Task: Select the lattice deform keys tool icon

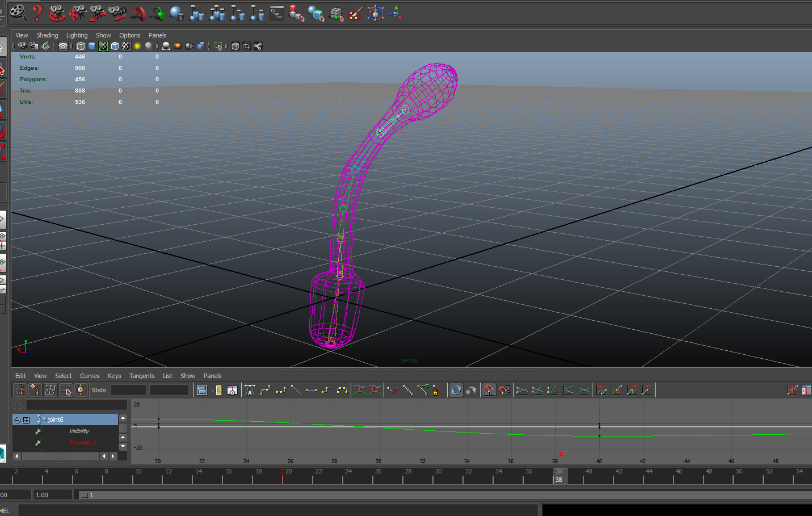Action: [x=50, y=390]
